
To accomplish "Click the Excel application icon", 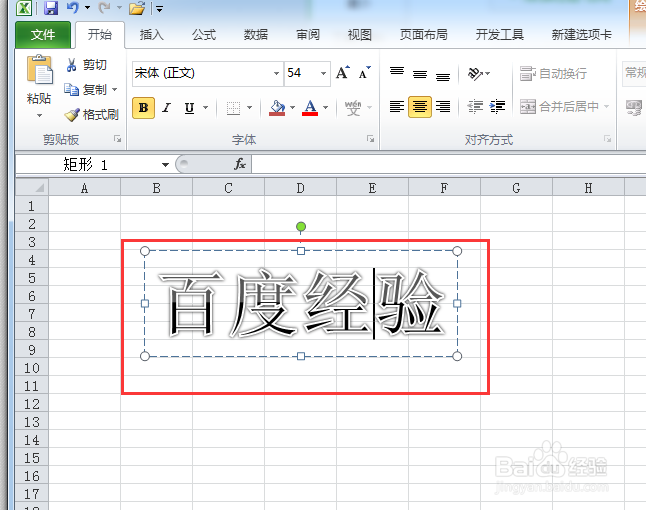I will pyautogui.click(x=24, y=8).
